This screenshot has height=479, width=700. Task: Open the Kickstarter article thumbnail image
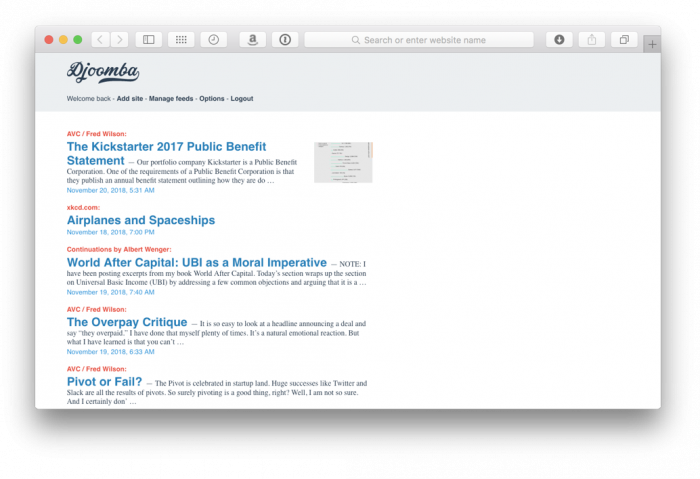tap(343, 162)
